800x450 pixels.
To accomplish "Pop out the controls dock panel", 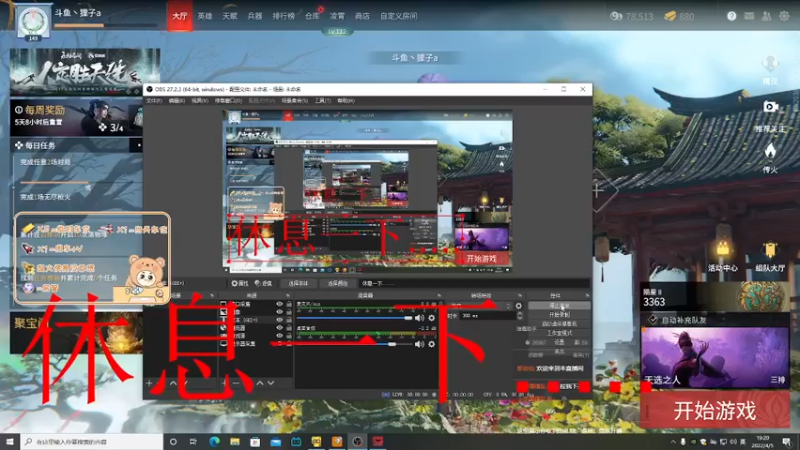I will (x=587, y=295).
